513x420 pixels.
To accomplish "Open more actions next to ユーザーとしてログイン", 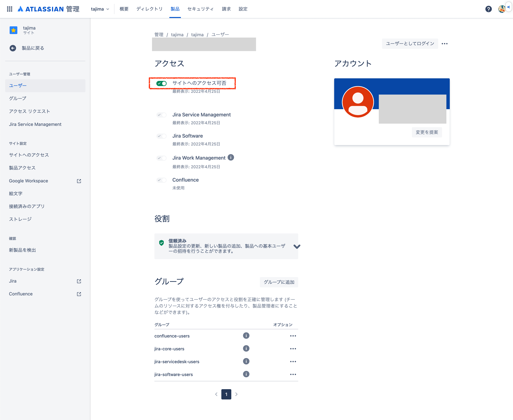I will tap(444, 44).
